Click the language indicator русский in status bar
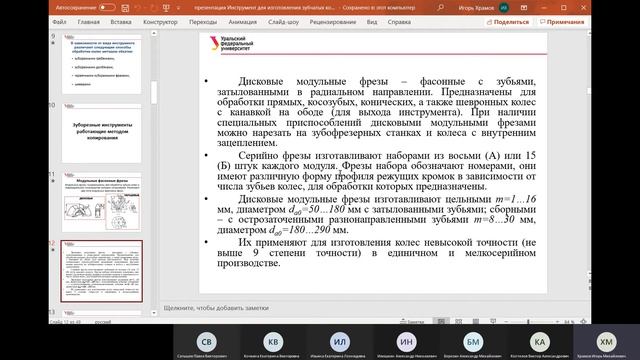The width and height of the screenshot is (640, 360). click(103, 322)
